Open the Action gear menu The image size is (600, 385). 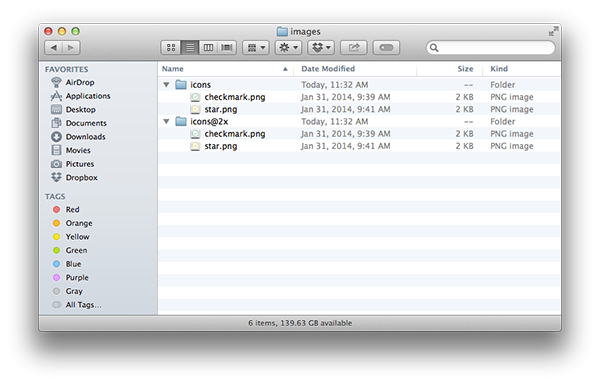point(288,47)
